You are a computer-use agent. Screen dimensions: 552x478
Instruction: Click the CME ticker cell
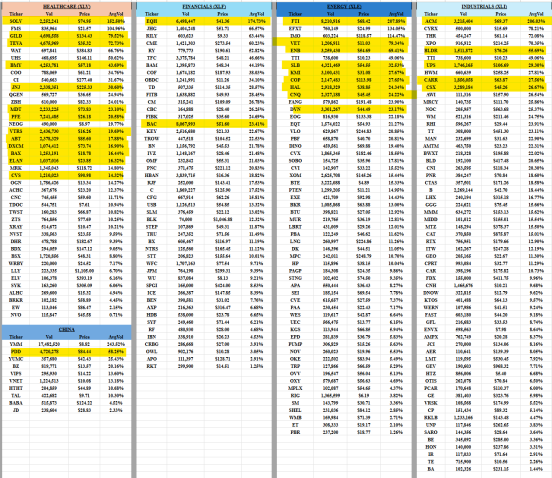(152, 43)
